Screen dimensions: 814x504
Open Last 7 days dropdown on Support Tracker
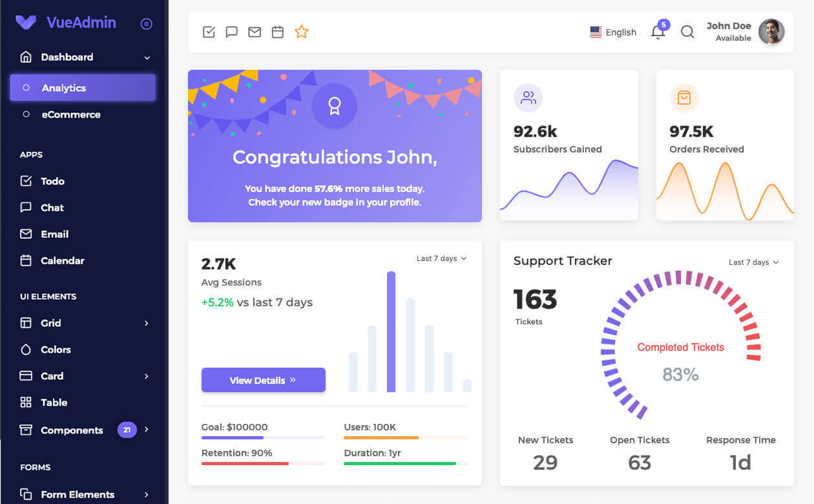(753, 262)
